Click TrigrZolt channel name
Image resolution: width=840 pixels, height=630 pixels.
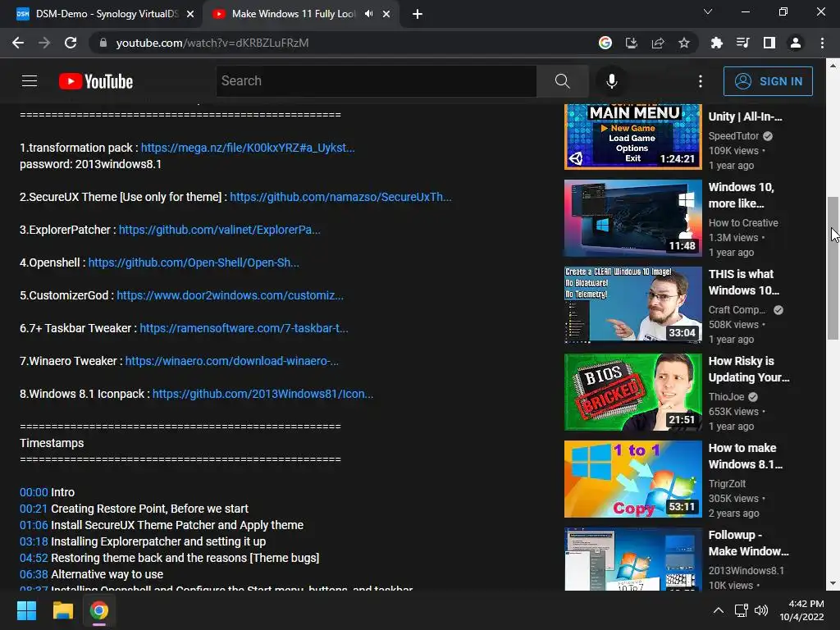[727, 484]
